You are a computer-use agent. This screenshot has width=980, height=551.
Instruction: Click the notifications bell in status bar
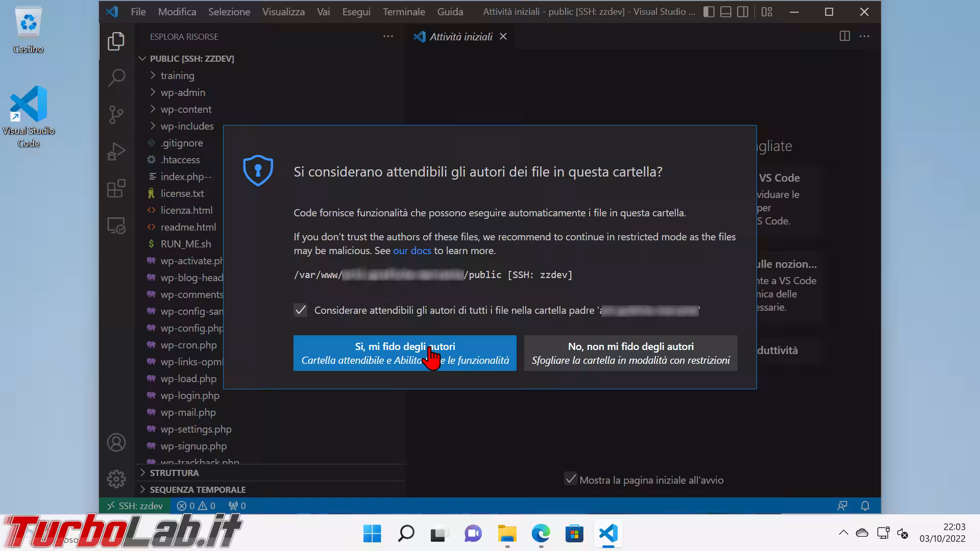865,506
